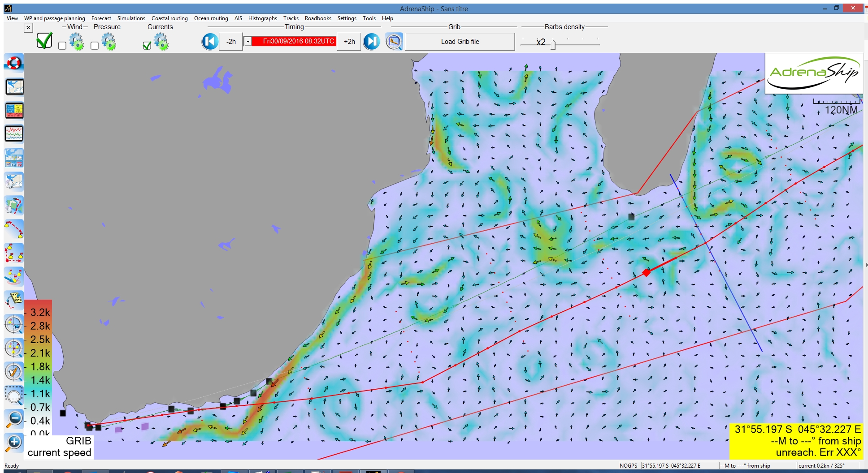Click the multi-window layout icon
Image resolution: width=868 pixels, height=473 pixels.
pyautogui.click(x=14, y=158)
